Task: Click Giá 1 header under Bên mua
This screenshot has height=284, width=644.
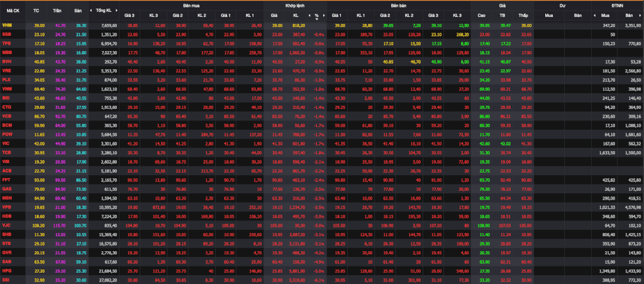Action: [226, 16]
